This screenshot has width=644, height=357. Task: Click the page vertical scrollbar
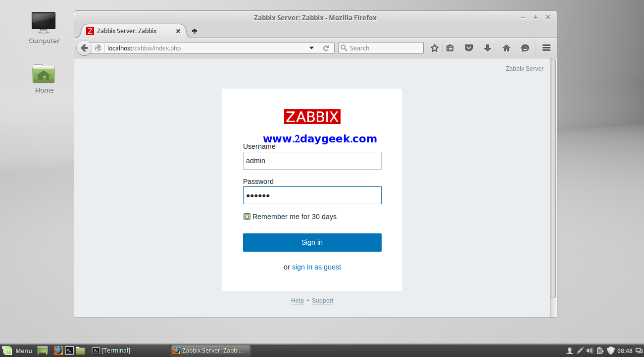(x=553, y=178)
